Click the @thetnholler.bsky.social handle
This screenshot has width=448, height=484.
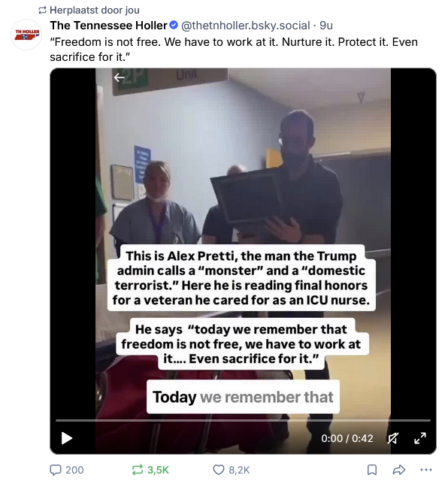click(245, 26)
